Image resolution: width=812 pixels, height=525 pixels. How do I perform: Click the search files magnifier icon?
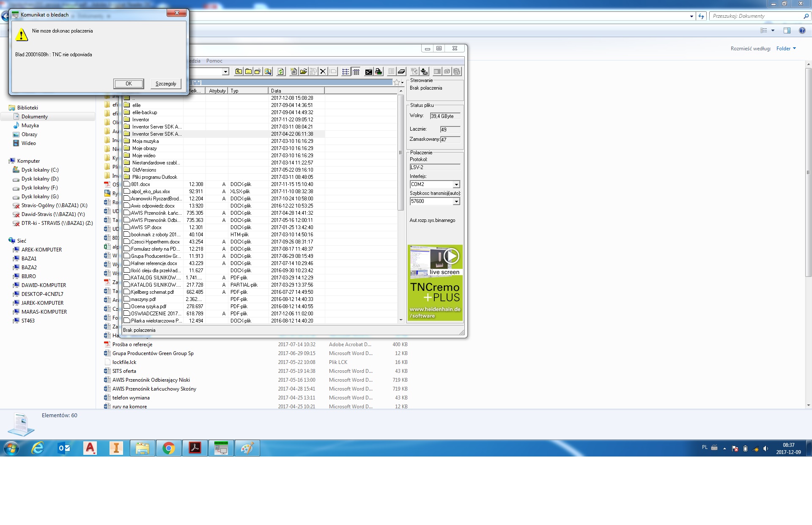tap(268, 71)
